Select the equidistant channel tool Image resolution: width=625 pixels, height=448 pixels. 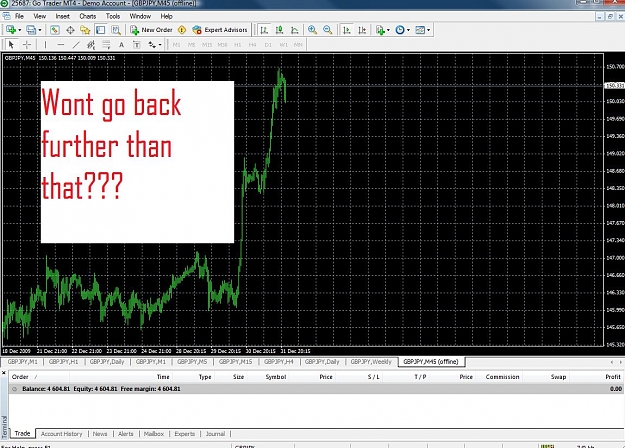point(91,45)
